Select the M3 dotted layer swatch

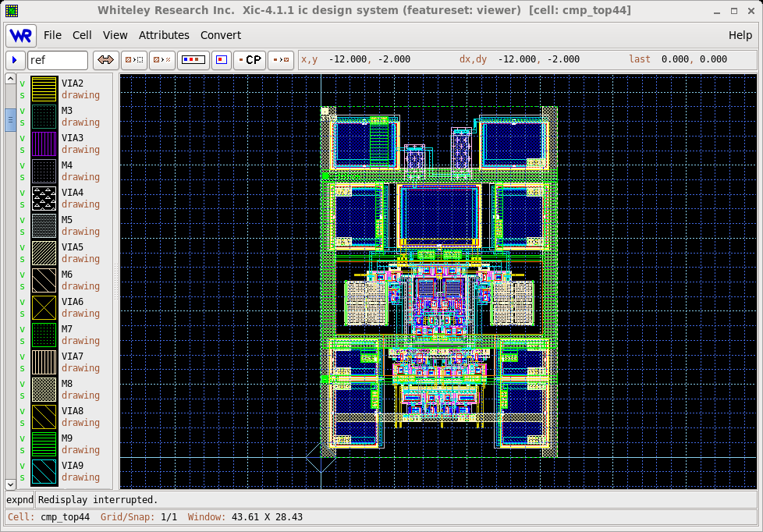click(44, 116)
